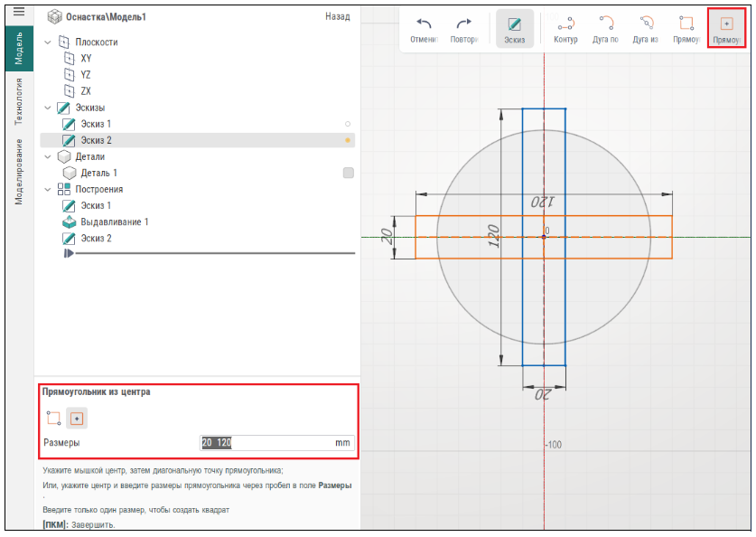This screenshot has height=537, width=756.
Task: Click the build history rollback marker
Action: 69,254
